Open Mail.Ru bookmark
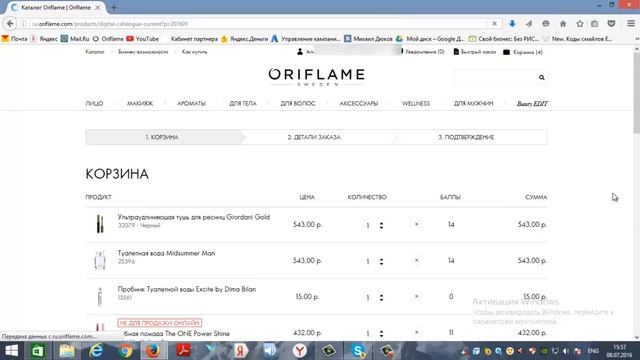 [75, 39]
